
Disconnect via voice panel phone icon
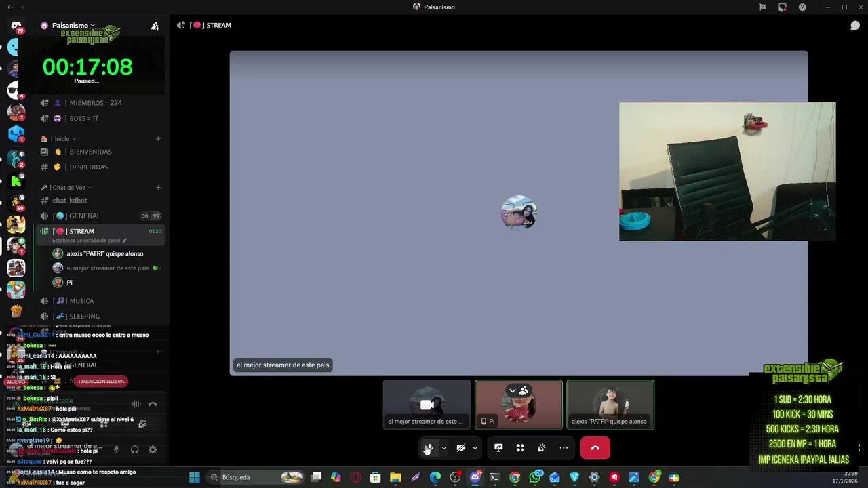pyautogui.click(x=153, y=405)
